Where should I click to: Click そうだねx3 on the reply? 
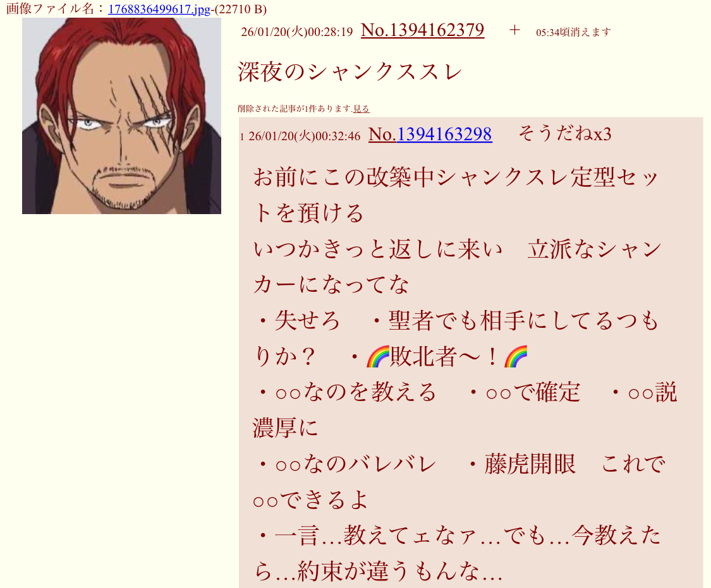(565, 134)
